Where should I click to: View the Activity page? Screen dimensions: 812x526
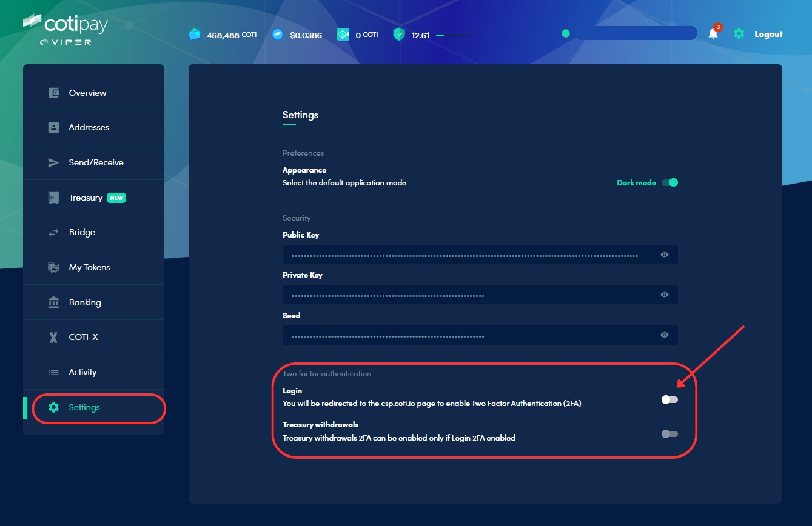(94, 372)
